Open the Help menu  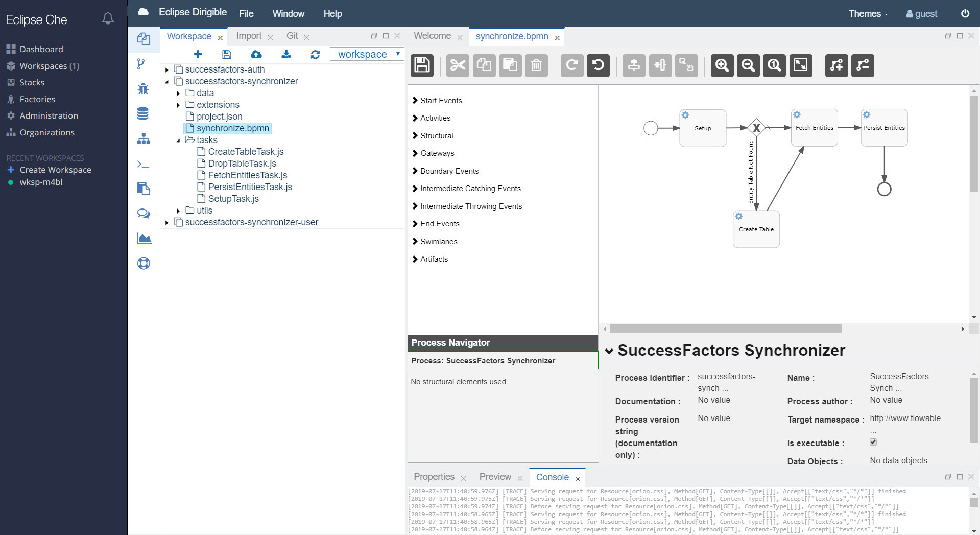tap(332, 14)
